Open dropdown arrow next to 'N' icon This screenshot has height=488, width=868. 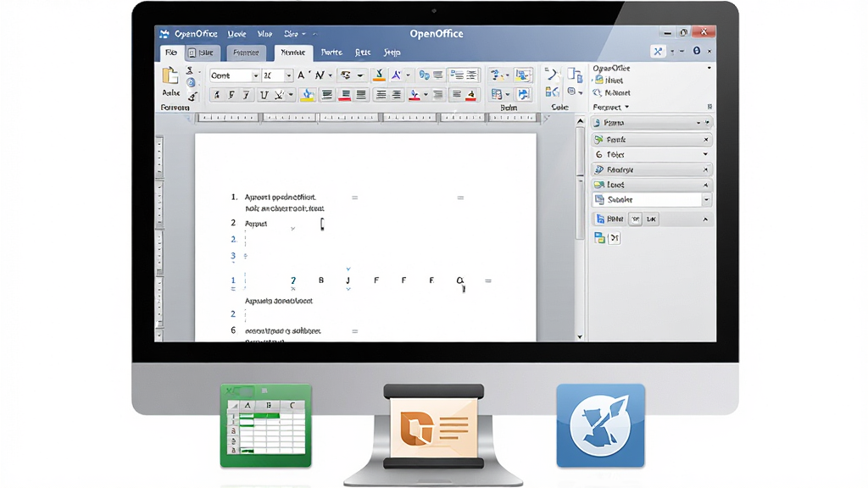tap(331, 75)
